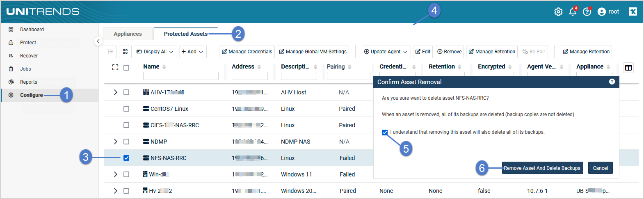Click Windows 11 description cell
Image resolution: width=644 pixels, height=199 pixels.
pos(297,174)
